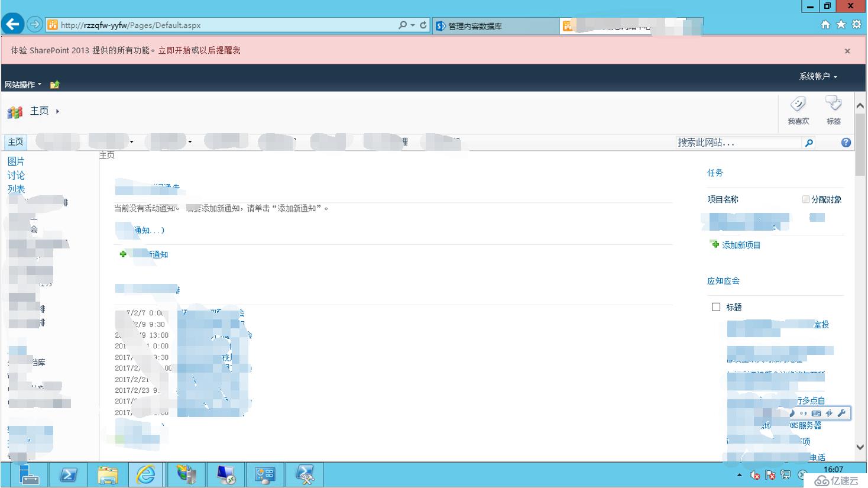Refresh the page using the reload icon
Viewport: 868px width, 488px height.
(x=423, y=25)
